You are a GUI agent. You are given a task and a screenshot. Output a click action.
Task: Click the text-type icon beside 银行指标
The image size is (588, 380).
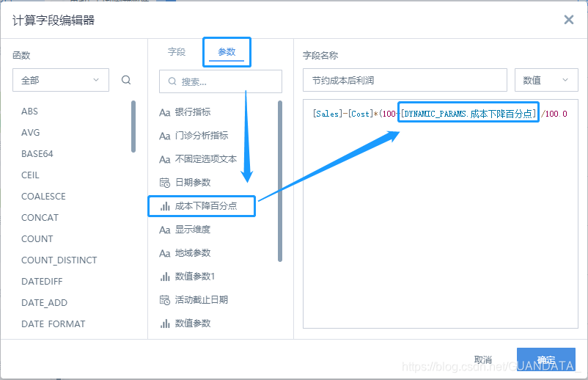pos(165,112)
